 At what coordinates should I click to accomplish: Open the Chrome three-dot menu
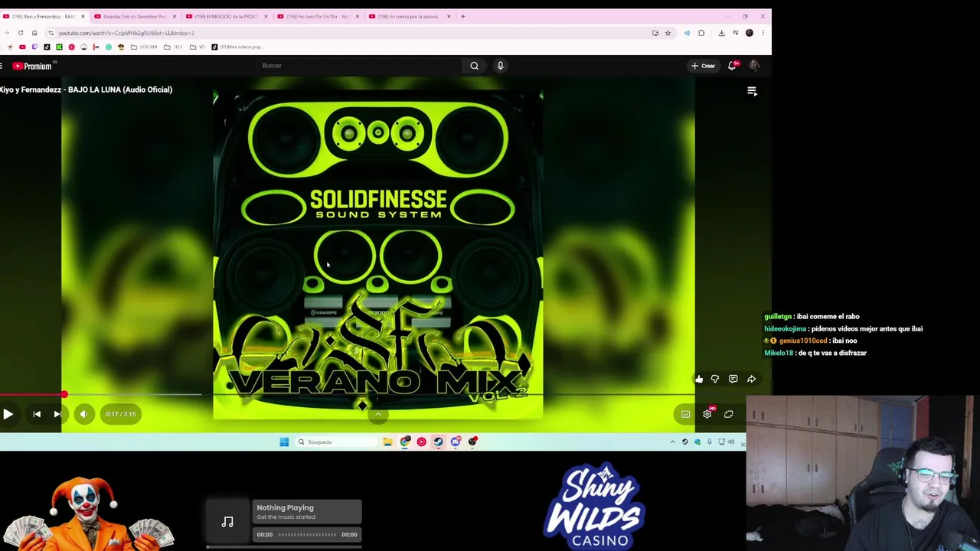763,33
